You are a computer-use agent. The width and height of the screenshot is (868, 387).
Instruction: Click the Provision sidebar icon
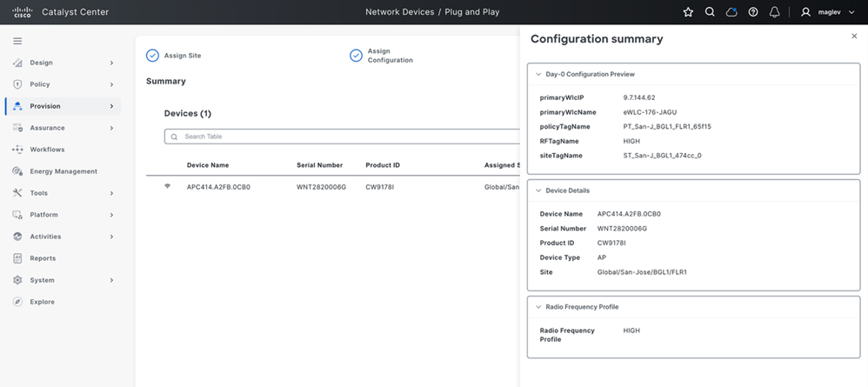[17, 106]
